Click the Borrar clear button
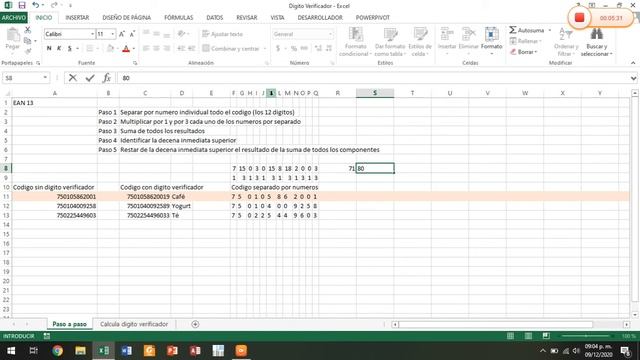 tap(524, 52)
